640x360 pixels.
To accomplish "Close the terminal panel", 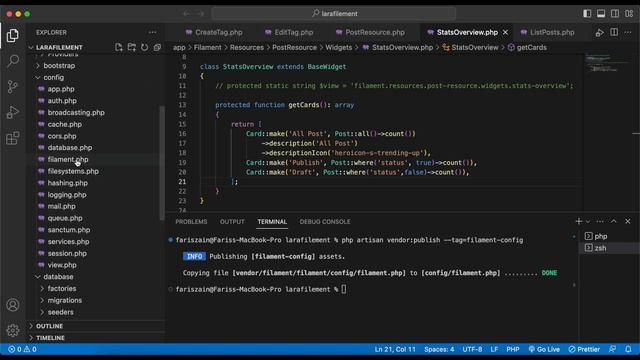I will pos(628,221).
